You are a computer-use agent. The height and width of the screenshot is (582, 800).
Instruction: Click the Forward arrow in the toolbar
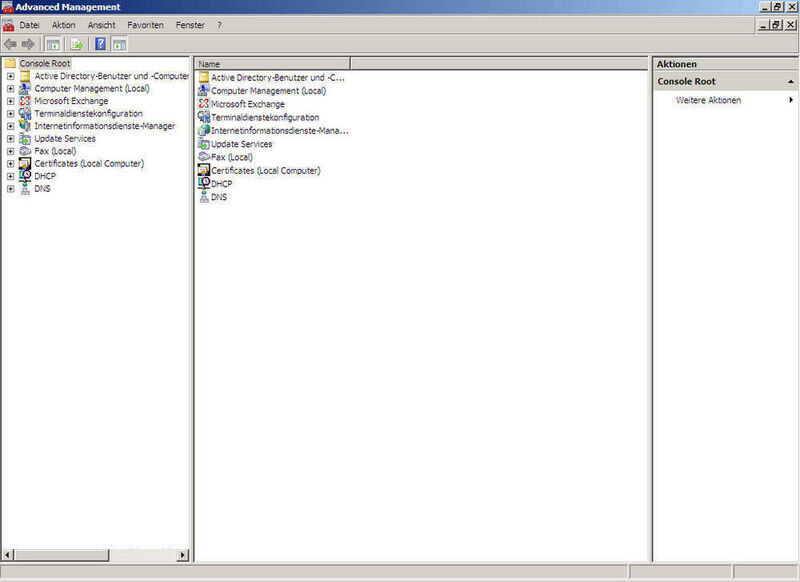coord(28,44)
